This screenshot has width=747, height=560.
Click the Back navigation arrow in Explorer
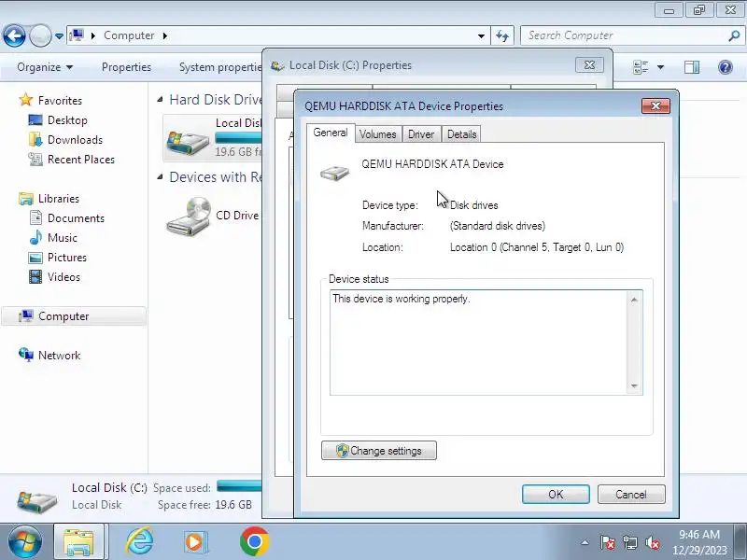(14, 35)
